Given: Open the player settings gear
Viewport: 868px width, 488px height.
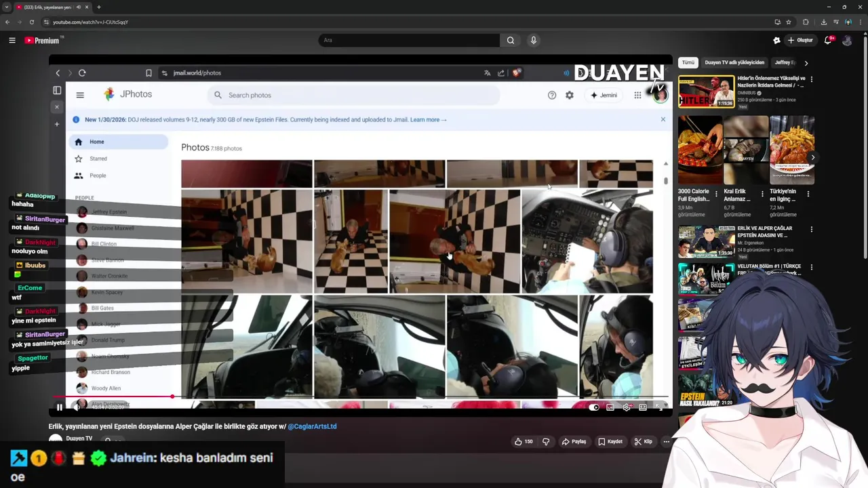Looking at the screenshot, I should point(627,407).
